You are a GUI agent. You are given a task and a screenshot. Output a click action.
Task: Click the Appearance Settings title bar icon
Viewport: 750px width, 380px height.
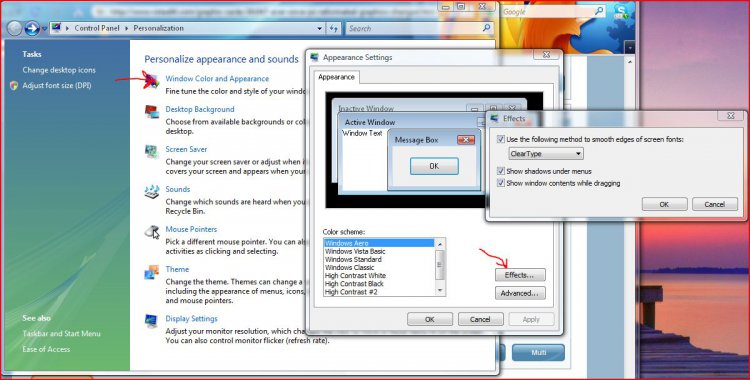tap(314, 57)
